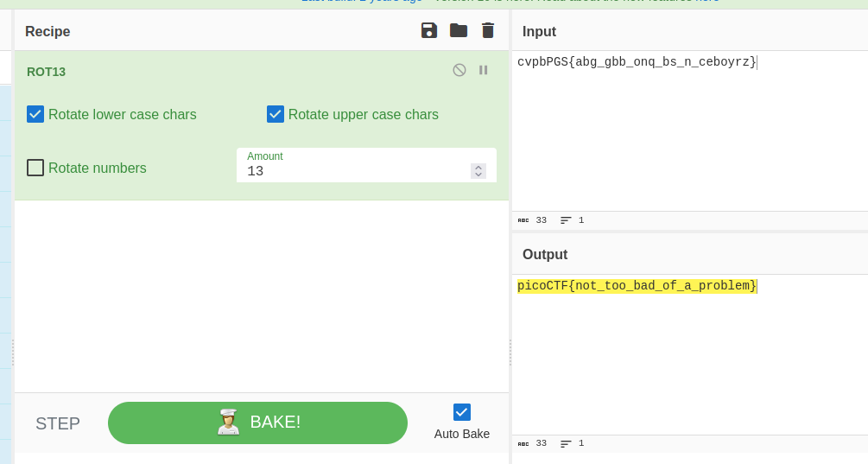Clear the recipe with the trash icon
This screenshot has height=464, width=868.
(x=488, y=31)
